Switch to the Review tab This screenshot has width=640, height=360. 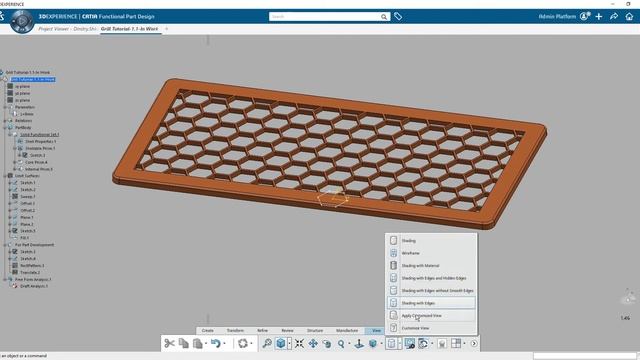coord(287,330)
